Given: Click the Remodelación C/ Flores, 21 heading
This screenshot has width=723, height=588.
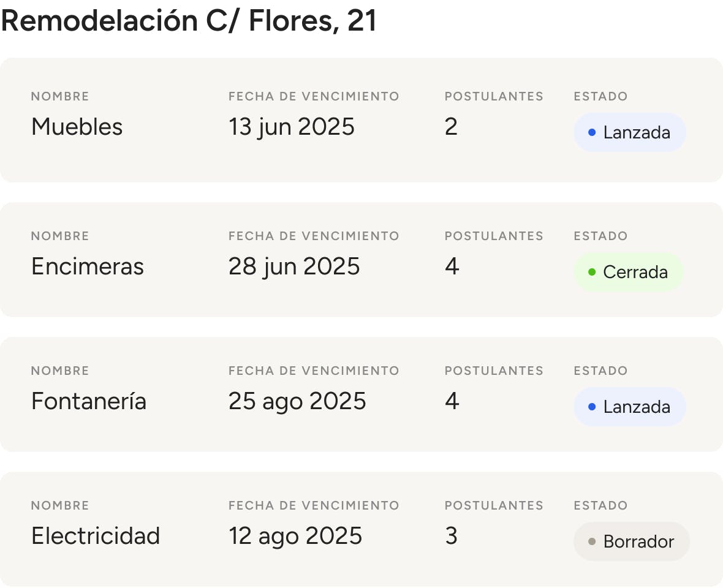Looking at the screenshot, I should (189, 21).
